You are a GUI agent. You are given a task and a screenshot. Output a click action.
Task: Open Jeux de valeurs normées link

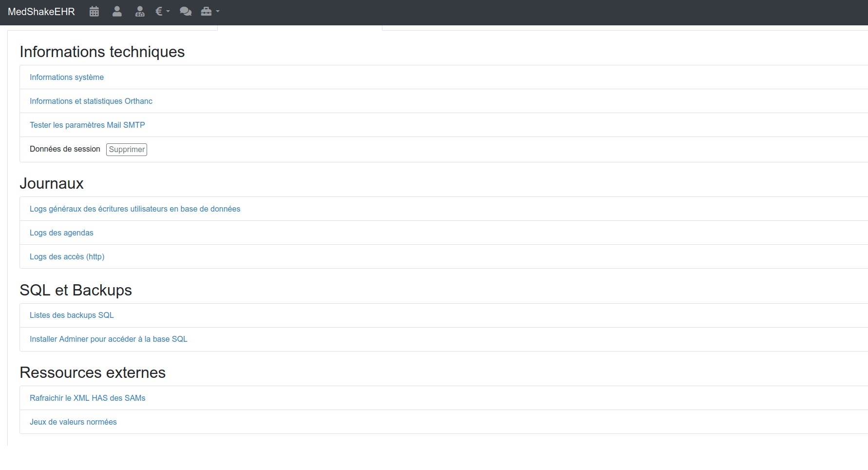pos(73,422)
